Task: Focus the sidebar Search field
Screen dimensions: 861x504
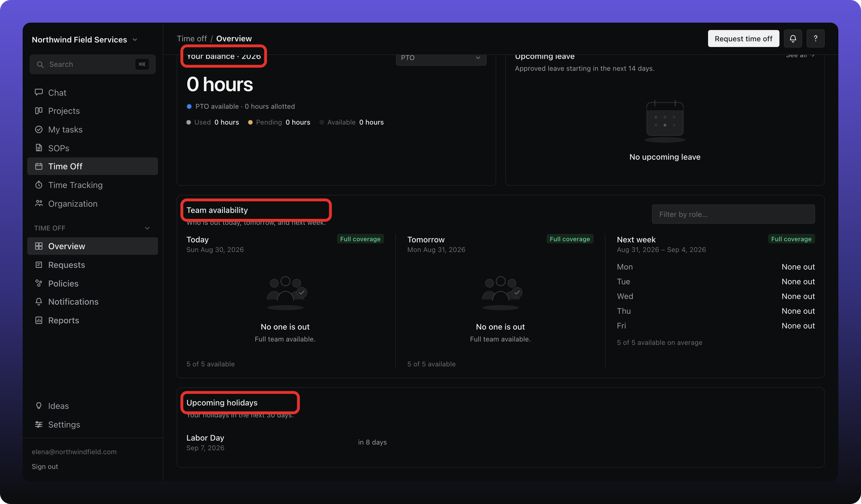Action: point(93,64)
